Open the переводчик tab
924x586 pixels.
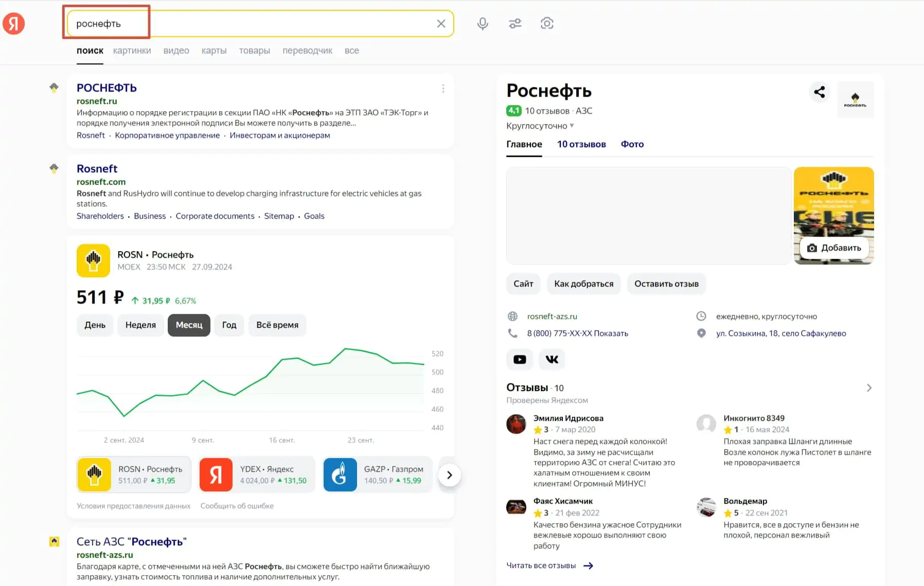[x=307, y=50]
